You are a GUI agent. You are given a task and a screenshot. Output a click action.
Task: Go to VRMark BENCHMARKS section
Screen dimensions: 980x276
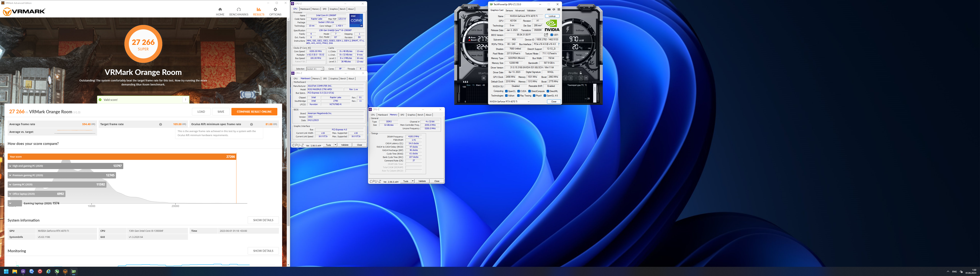click(238, 11)
